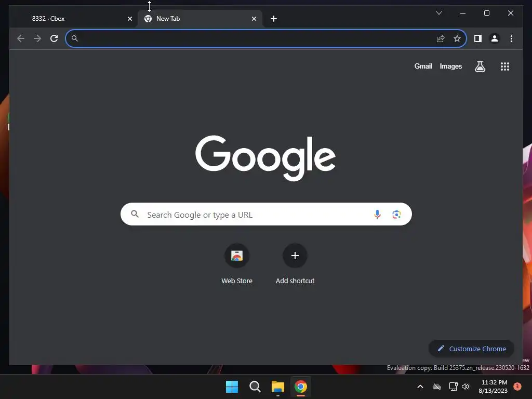Click the Google search box

tap(266, 214)
